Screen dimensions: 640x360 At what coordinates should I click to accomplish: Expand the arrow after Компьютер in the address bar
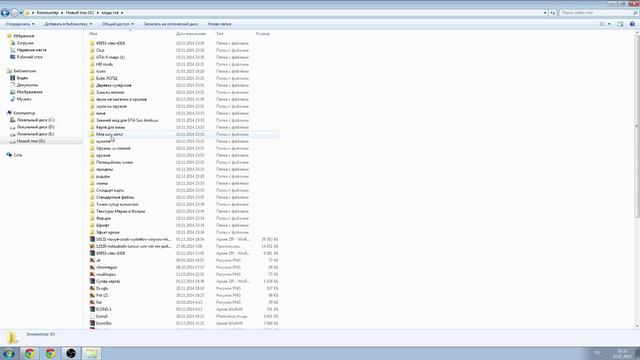[62, 13]
